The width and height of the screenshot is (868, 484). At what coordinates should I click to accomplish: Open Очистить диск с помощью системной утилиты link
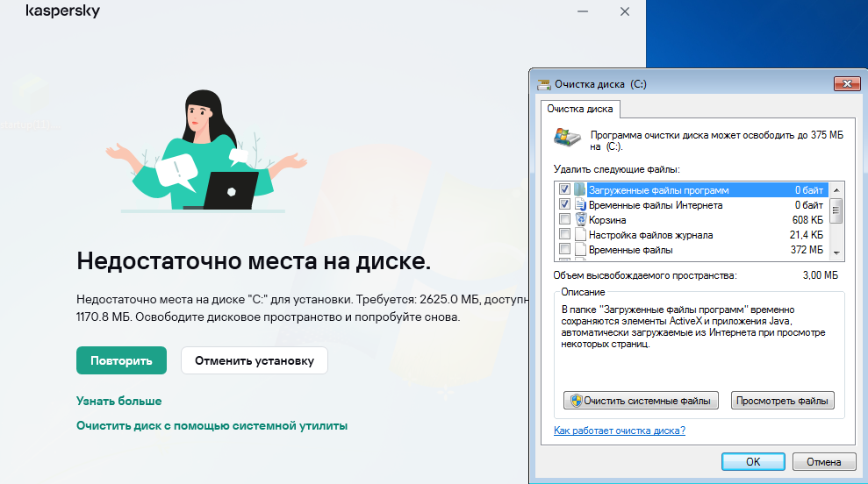212,426
